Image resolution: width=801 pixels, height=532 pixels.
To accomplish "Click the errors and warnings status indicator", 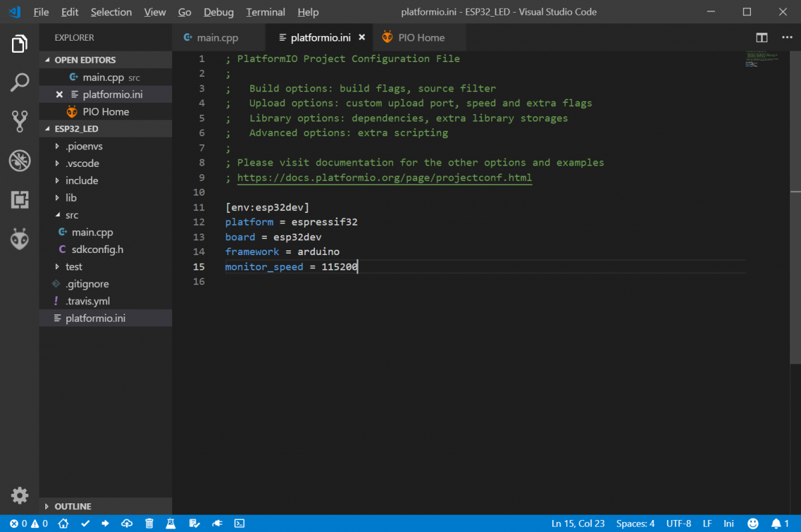I will tap(29, 523).
